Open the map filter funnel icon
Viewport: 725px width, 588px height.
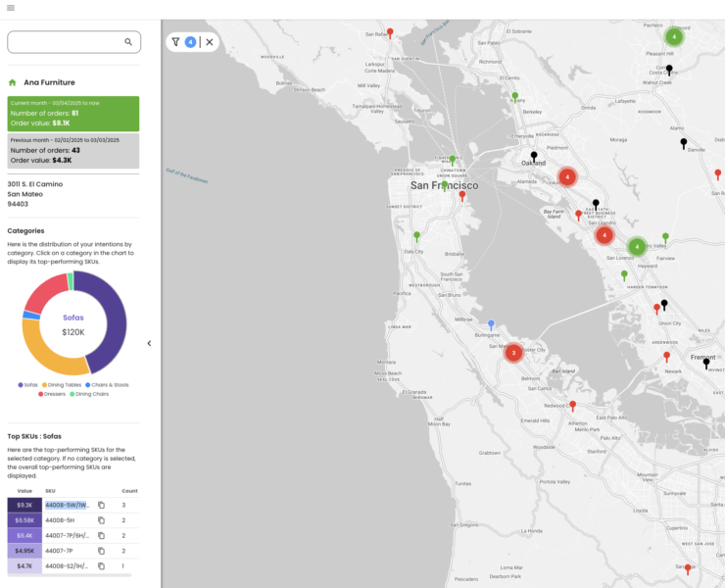[x=175, y=42]
